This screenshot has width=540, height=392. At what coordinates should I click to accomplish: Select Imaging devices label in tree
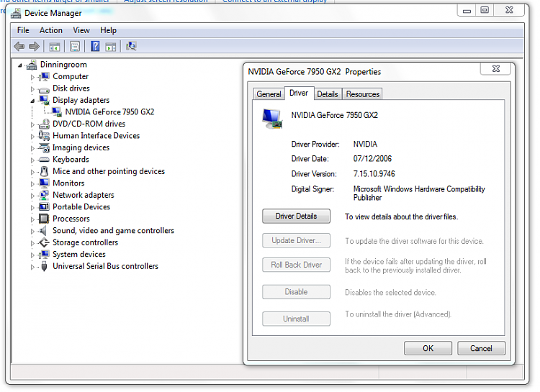click(x=81, y=147)
